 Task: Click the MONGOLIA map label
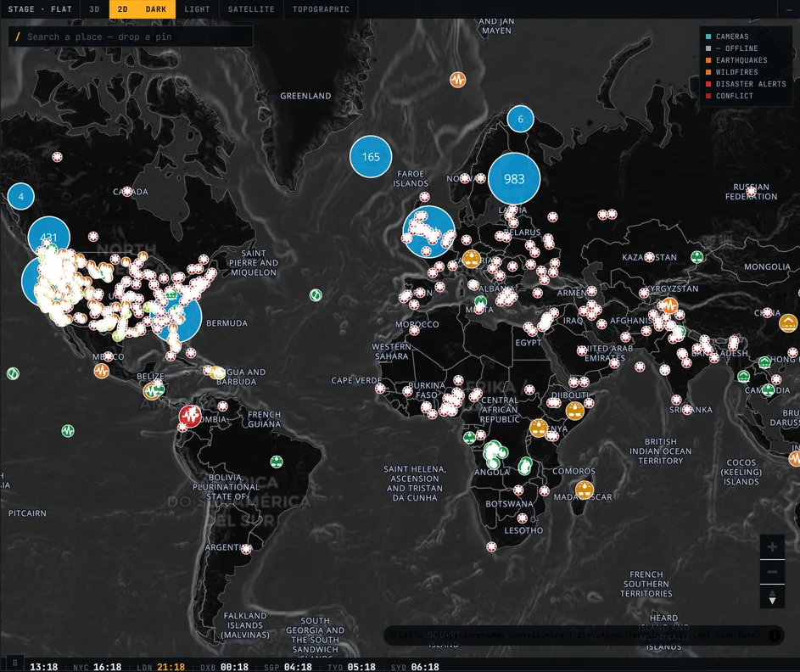coord(767,266)
